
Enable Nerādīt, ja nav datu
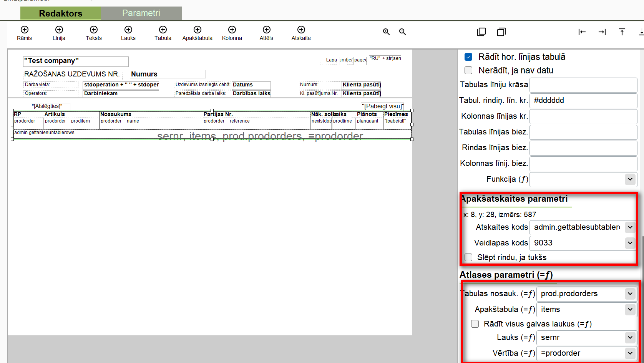pyautogui.click(x=468, y=70)
